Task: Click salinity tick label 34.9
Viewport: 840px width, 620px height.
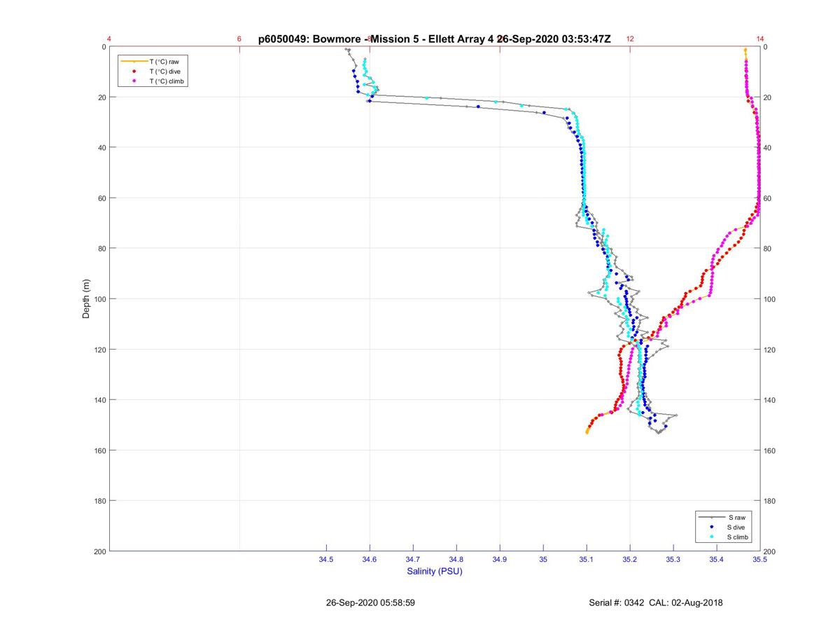Action: pyautogui.click(x=500, y=559)
